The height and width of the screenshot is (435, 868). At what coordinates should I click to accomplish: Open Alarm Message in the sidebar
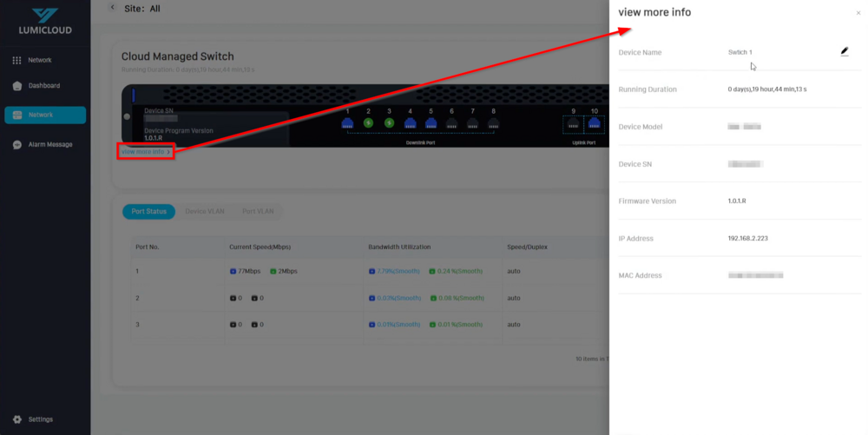point(49,144)
